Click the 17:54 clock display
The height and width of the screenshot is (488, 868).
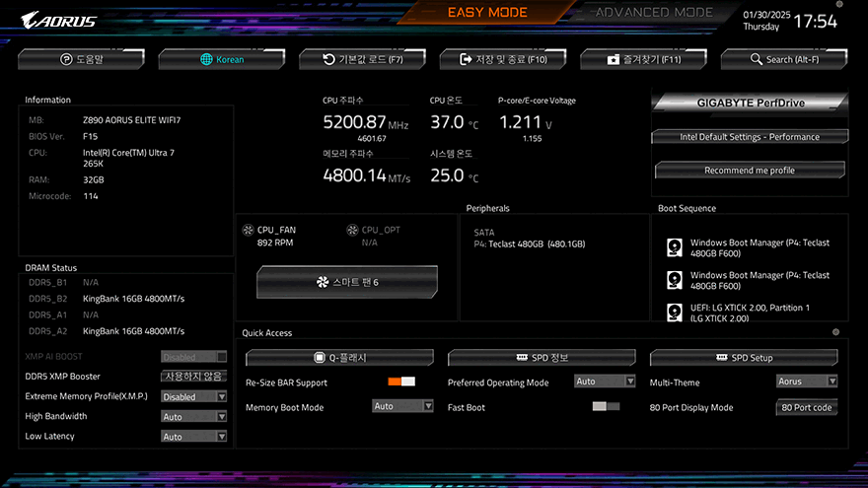[x=816, y=22]
